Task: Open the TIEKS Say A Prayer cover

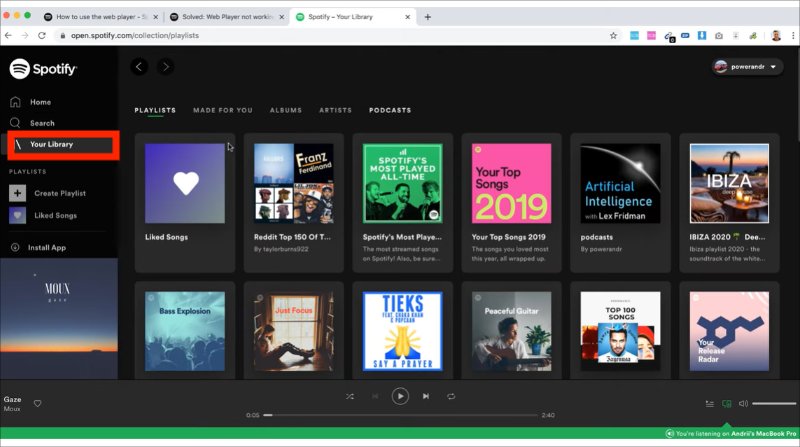Action: pos(403,331)
